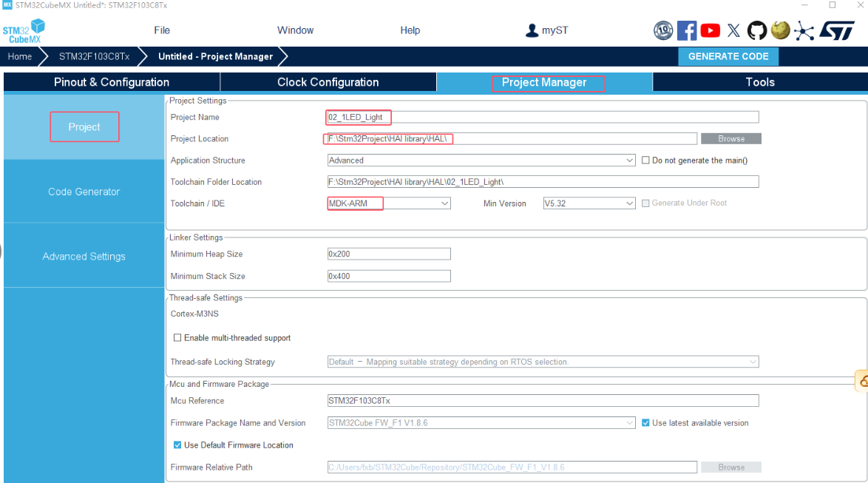
Task: Open the 10th anniversary badge icon
Action: [662, 30]
